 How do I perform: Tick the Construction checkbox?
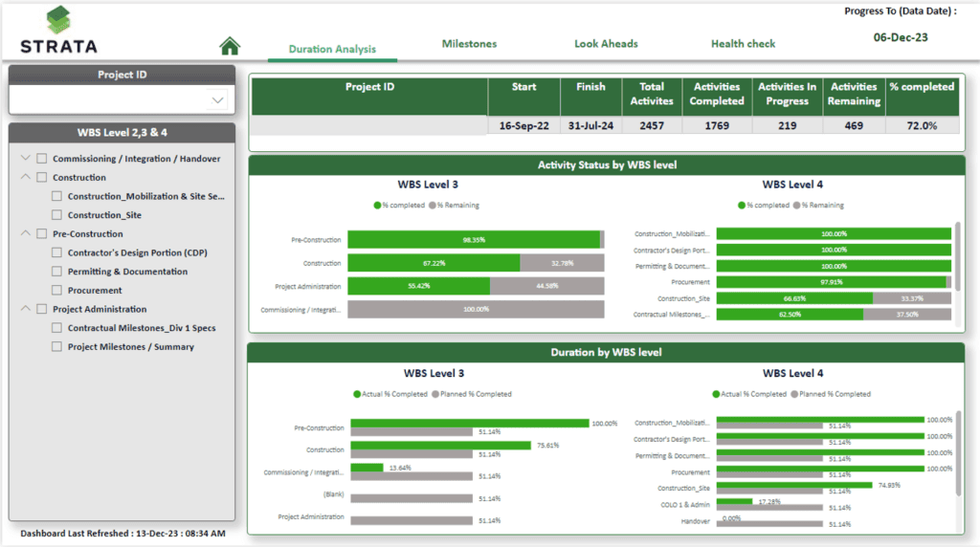(x=42, y=177)
